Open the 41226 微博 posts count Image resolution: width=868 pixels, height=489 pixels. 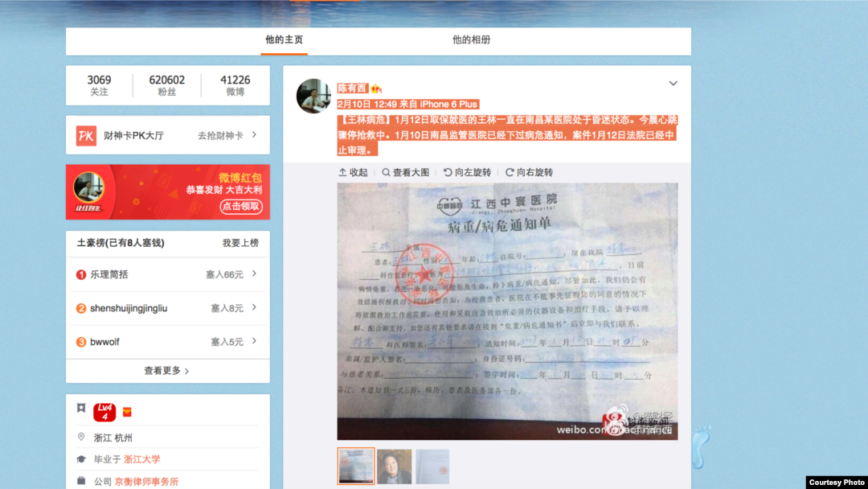[235, 85]
